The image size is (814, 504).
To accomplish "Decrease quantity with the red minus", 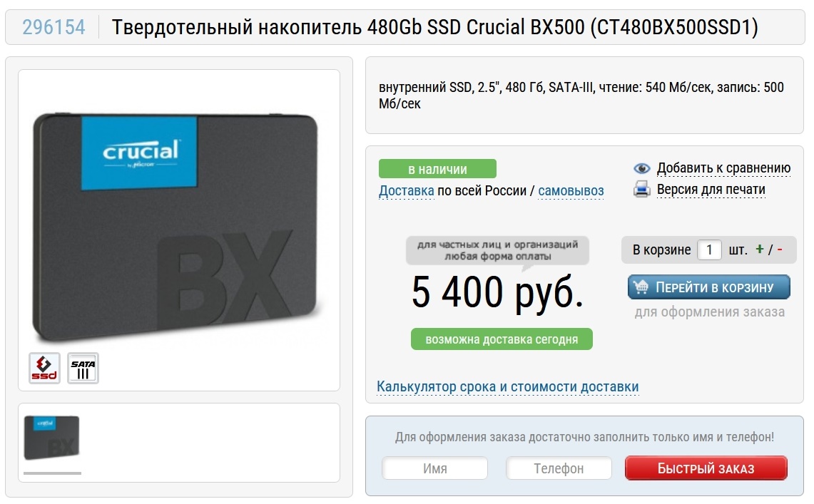I will pyautogui.click(x=780, y=250).
